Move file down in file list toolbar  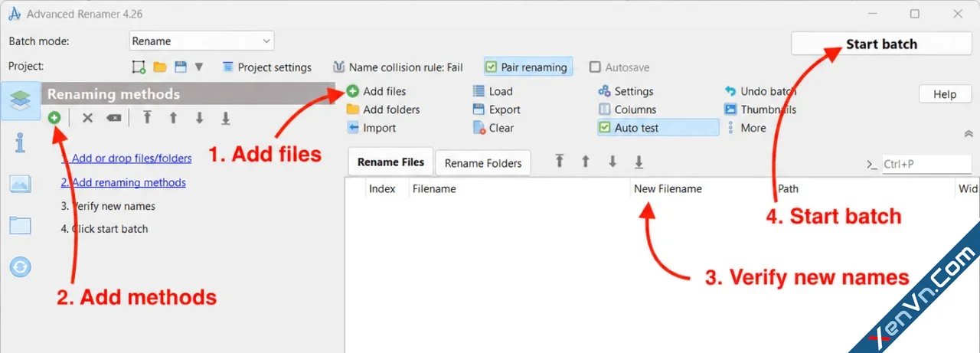tap(612, 162)
